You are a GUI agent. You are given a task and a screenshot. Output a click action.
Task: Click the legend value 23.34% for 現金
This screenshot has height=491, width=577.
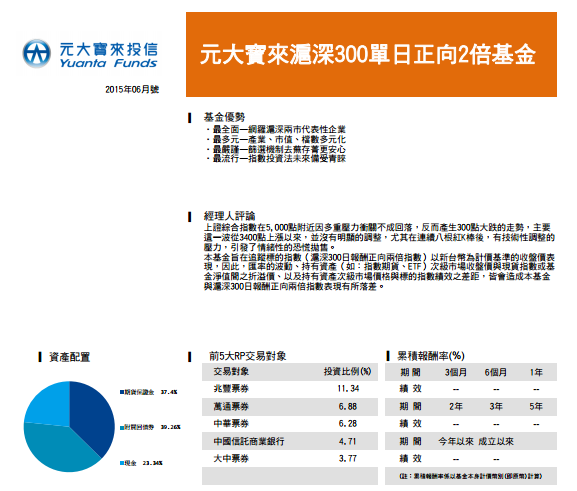[x=153, y=463]
